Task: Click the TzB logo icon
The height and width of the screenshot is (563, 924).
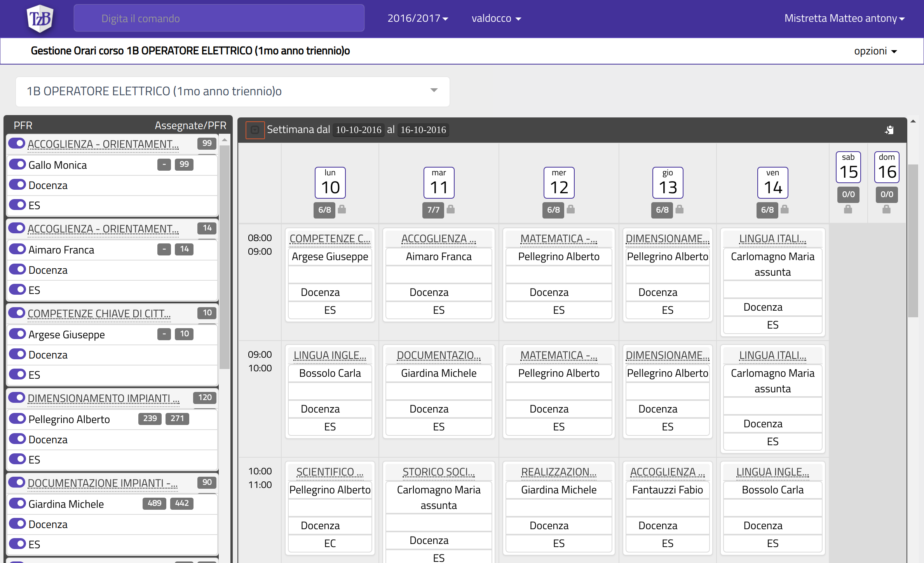Action: pos(40,18)
